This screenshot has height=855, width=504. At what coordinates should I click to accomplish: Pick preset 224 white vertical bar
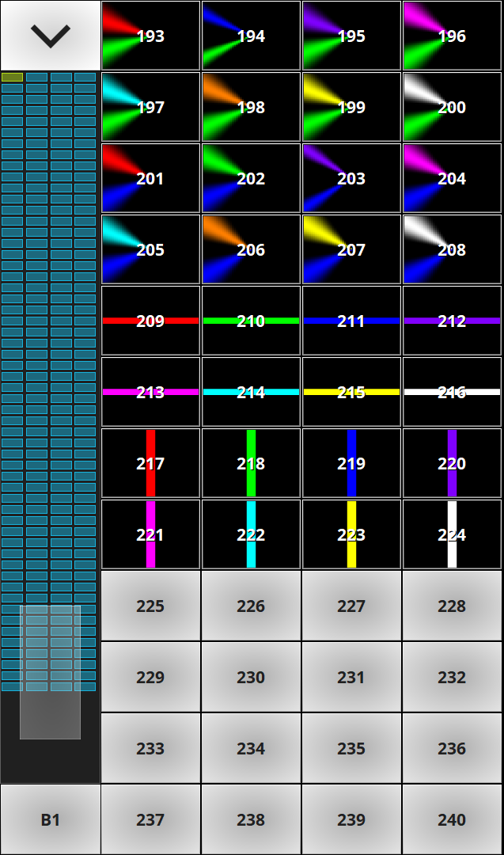coord(452,534)
